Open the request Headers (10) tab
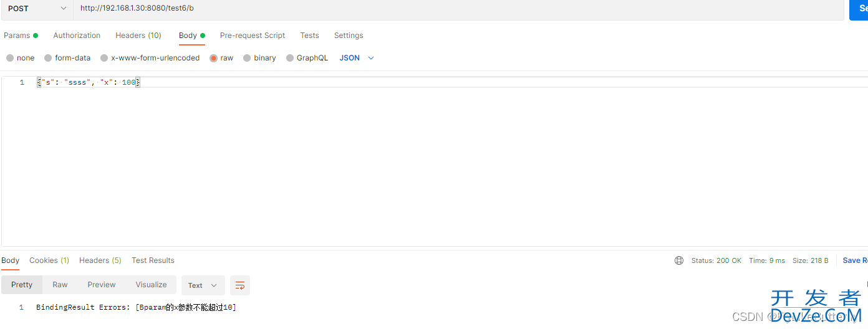 pyautogui.click(x=138, y=36)
